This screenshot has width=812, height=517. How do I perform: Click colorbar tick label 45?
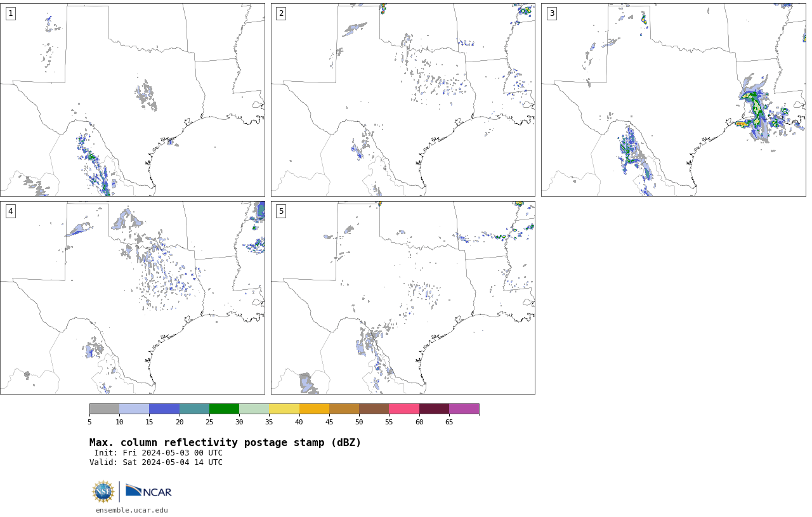tap(329, 422)
